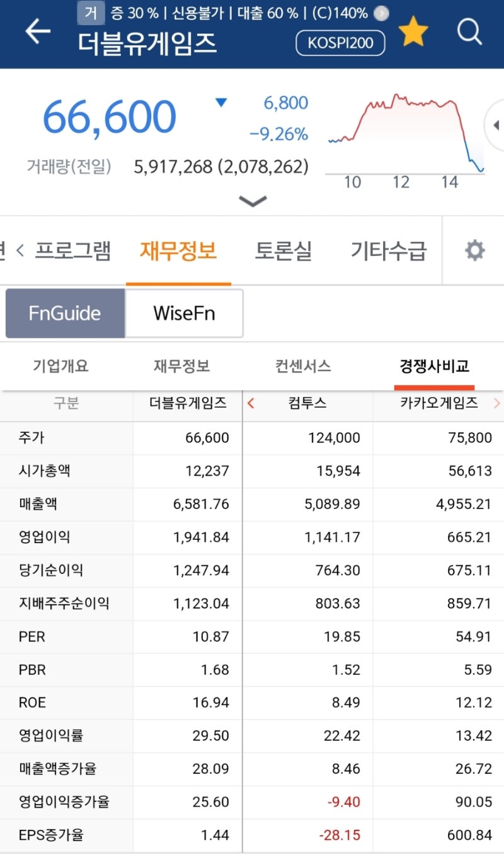
Task: Expand price details with the down chevron
Action: [x=253, y=202]
